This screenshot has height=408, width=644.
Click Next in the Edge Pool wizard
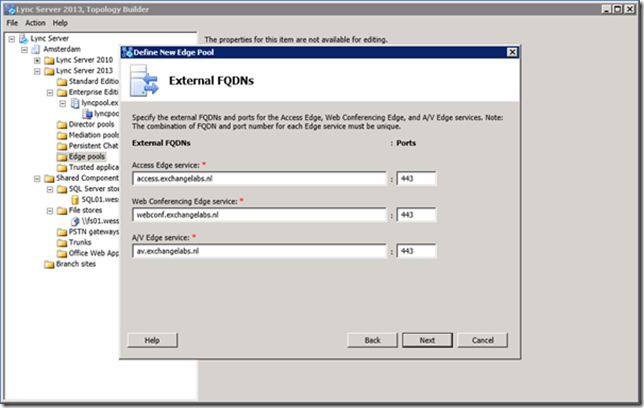[427, 340]
